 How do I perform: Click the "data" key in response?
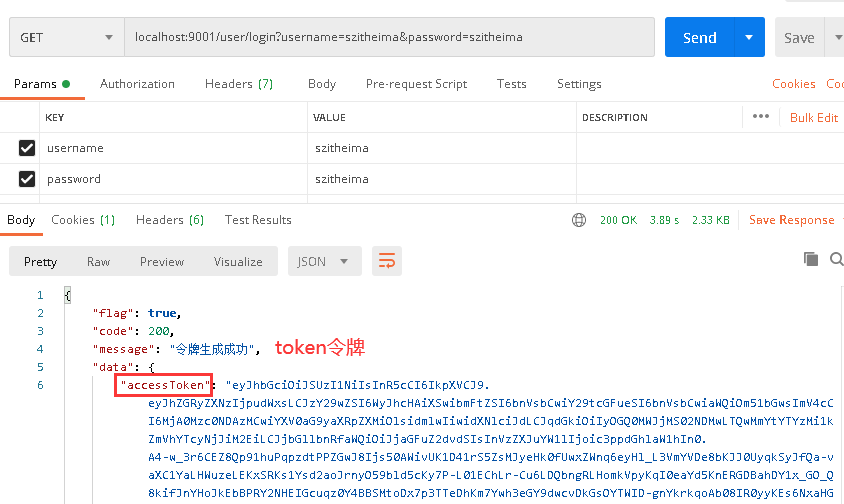(x=113, y=367)
